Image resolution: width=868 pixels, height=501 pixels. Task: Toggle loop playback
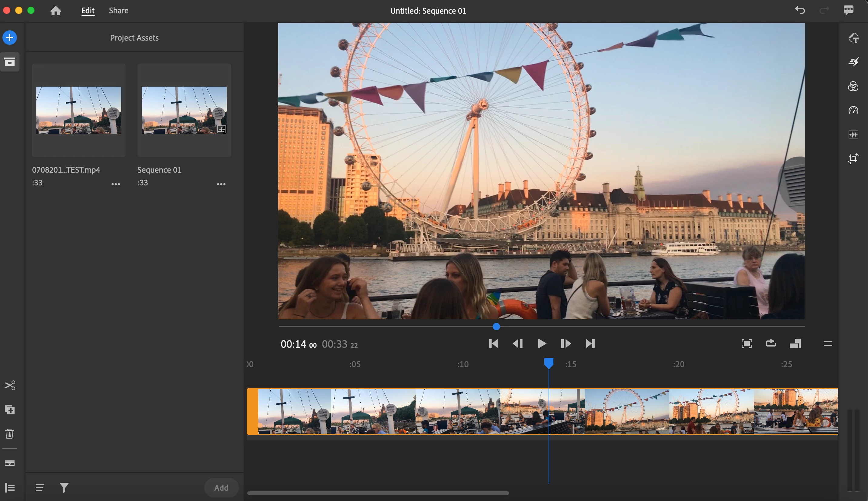point(771,343)
